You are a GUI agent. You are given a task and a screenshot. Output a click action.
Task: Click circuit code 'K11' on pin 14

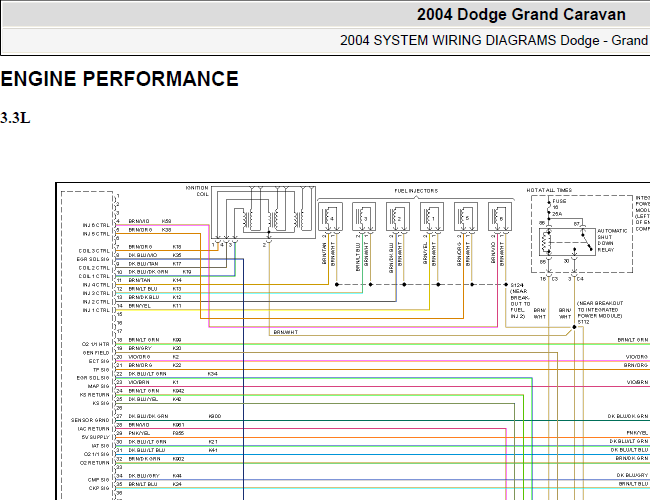(x=177, y=306)
